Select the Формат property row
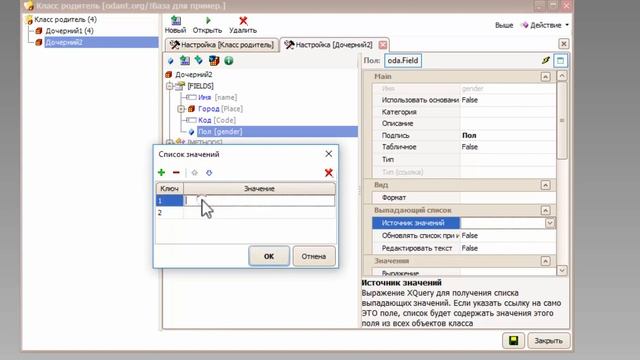Screen dimensions: 640x360 (x=464, y=198)
